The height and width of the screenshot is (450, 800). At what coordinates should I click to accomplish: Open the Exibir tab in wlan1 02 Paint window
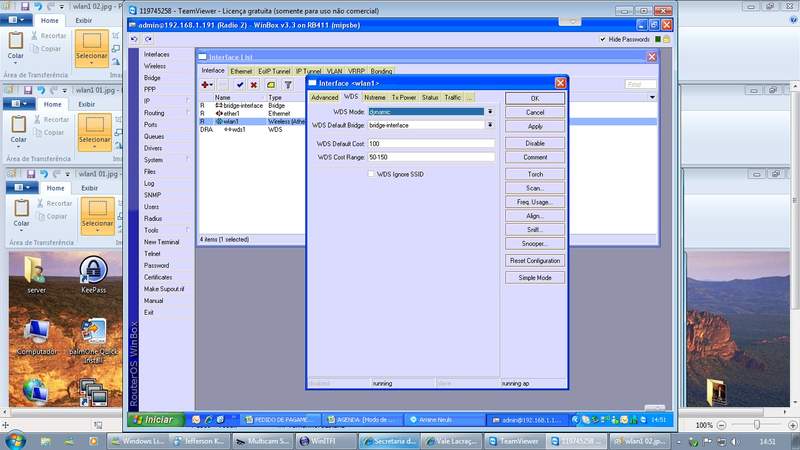pos(84,20)
